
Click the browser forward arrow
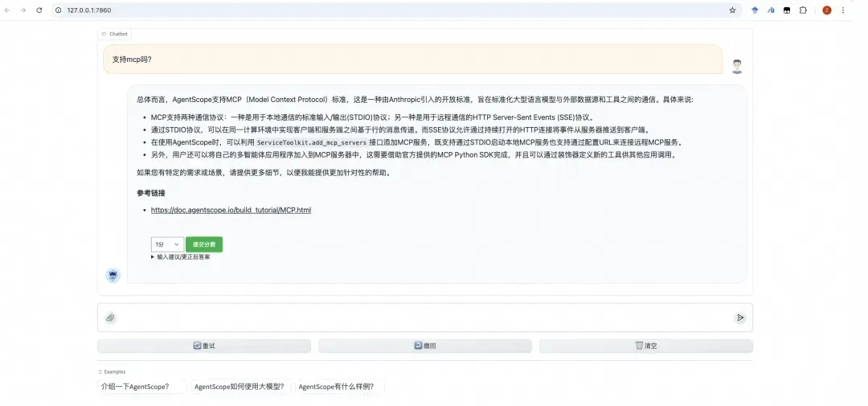click(23, 10)
